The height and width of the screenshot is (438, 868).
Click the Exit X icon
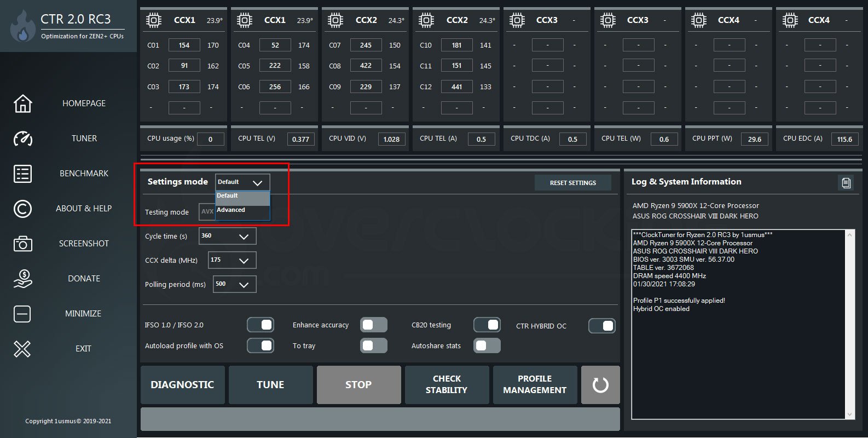[22, 349]
